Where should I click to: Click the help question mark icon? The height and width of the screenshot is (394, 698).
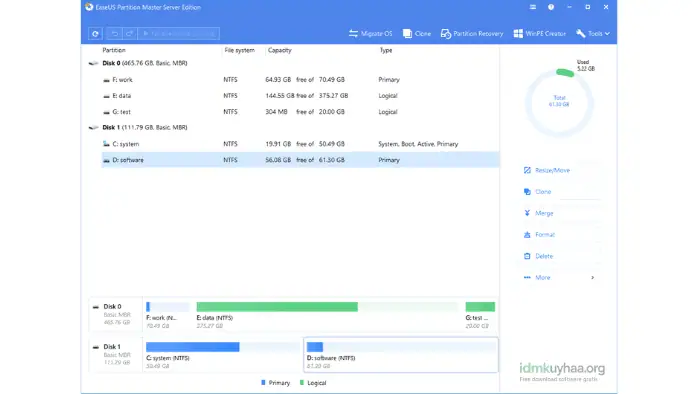point(551,7)
